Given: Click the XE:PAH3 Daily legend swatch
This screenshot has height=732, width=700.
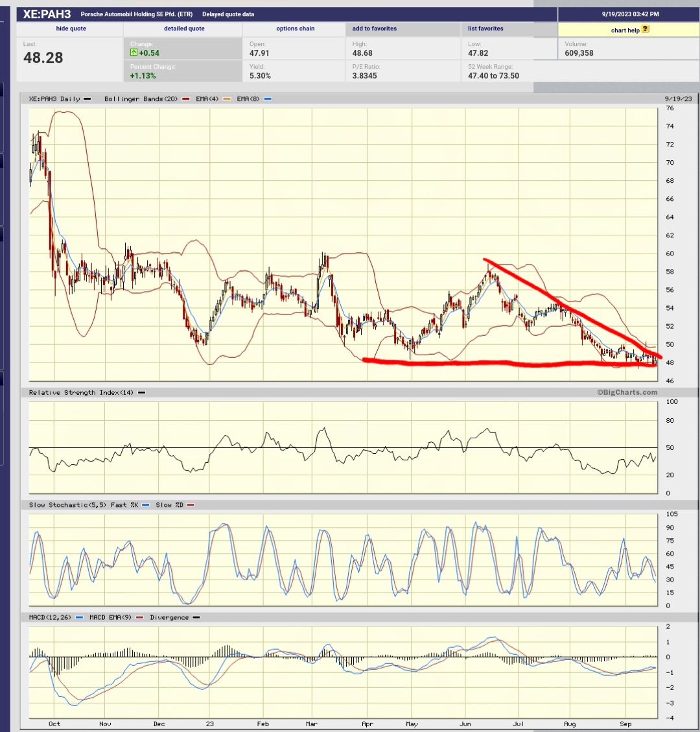Looking at the screenshot, I should tap(86, 100).
